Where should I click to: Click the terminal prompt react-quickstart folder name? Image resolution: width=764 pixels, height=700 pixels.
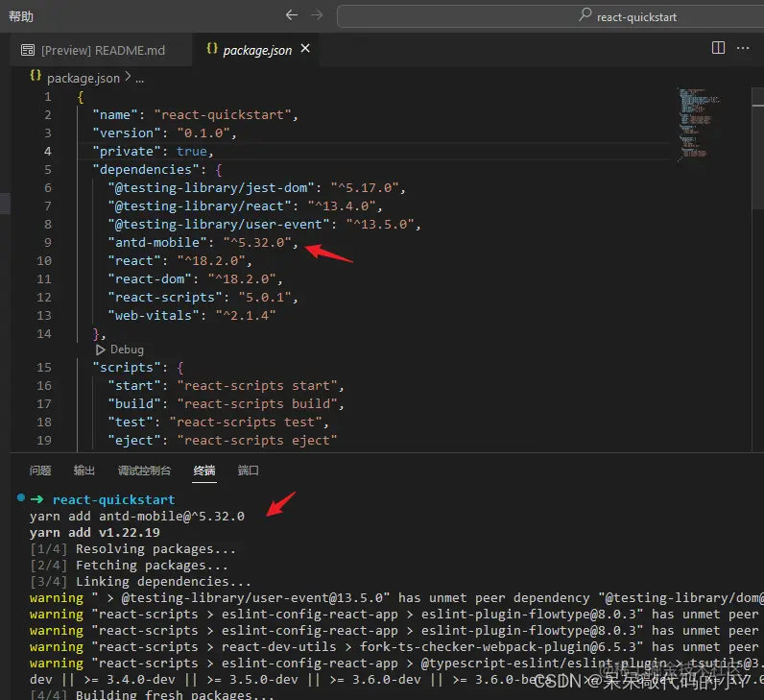tap(113, 499)
